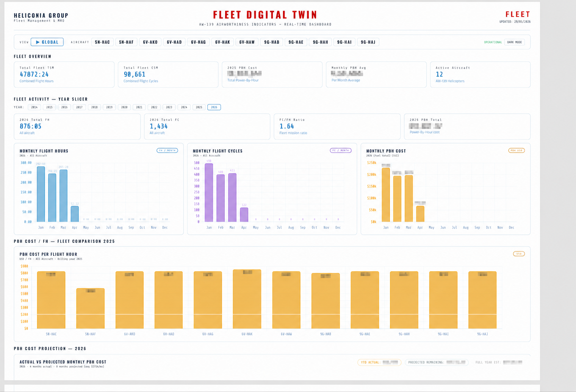Image resolution: width=576 pixels, height=392 pixels.
Task: Click the Active Aircraft value 12
Action: [439, 74]
